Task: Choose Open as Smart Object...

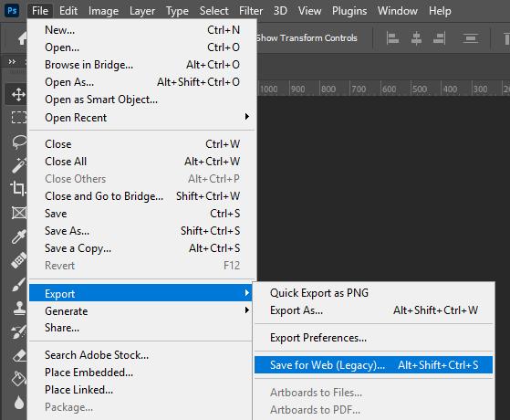Action: [x=141, y=100]
